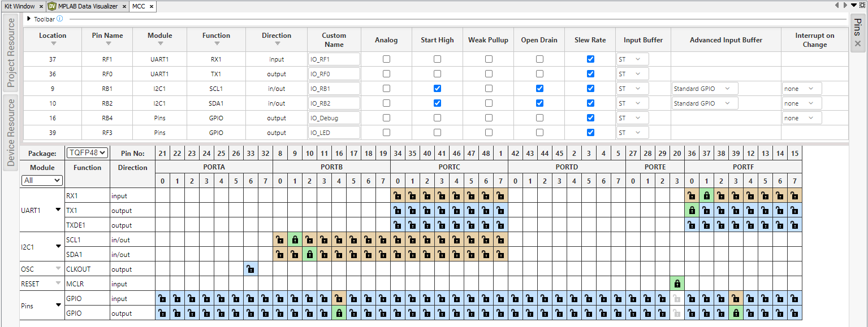Assign TXDE1 to PORTF pin 0 lock
Viewport: 868px width, 327px height.
coord(692,225)
